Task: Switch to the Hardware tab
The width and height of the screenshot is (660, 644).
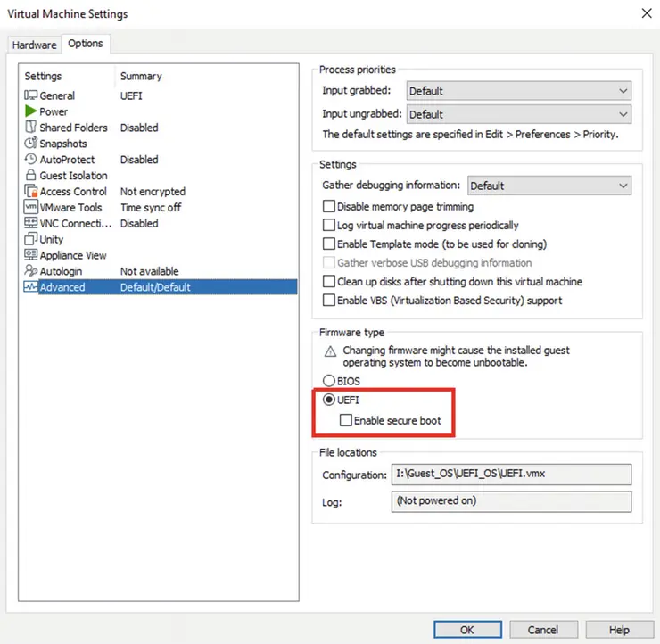Action: click(34, 45)
